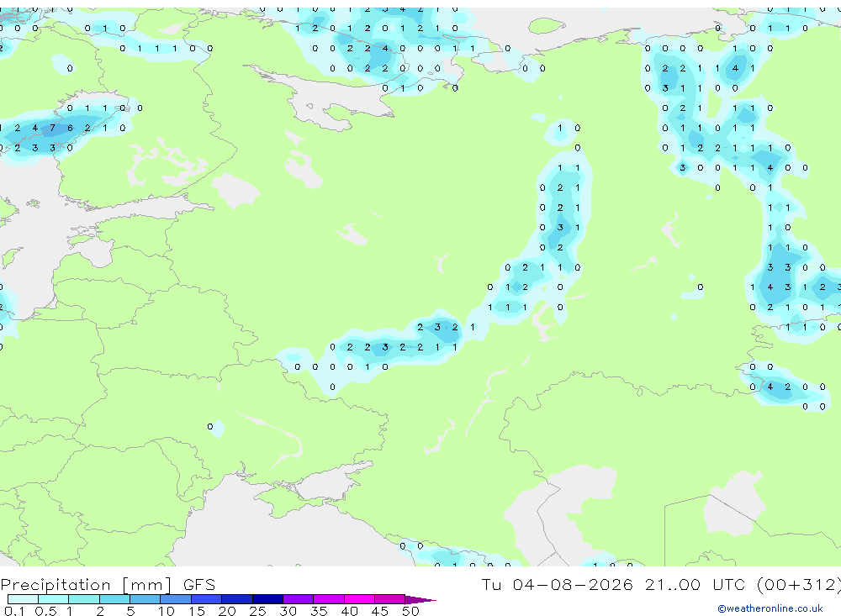Screen dimensions: 841x616
Task: Click the 'Precipitation [mm]' title text
Action: (86, 585)
